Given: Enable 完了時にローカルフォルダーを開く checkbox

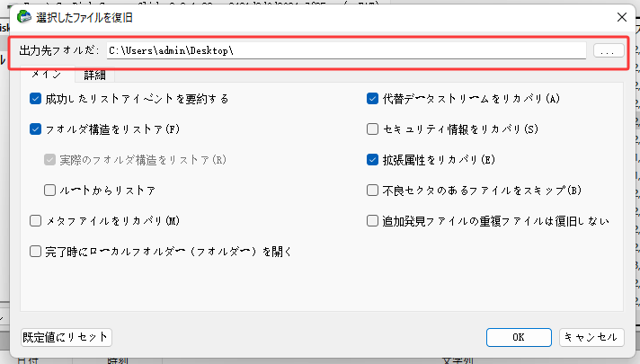Looking at the screenshot, I should [36, 252].
